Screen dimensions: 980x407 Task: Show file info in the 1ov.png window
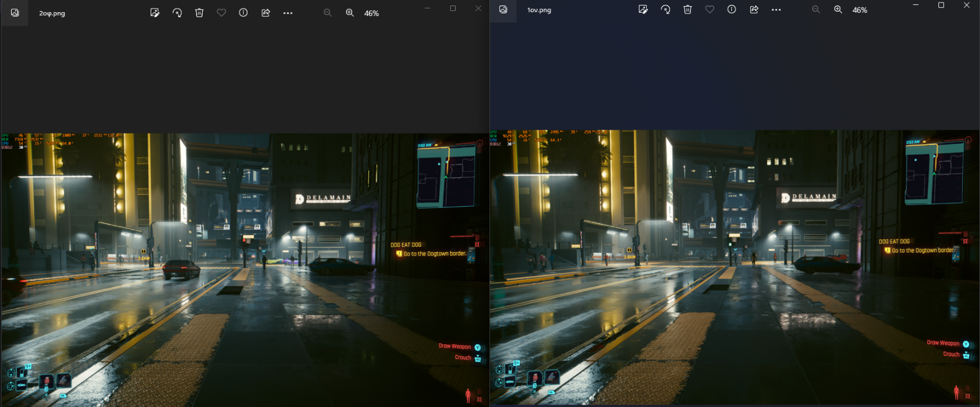tap(731, 10)
